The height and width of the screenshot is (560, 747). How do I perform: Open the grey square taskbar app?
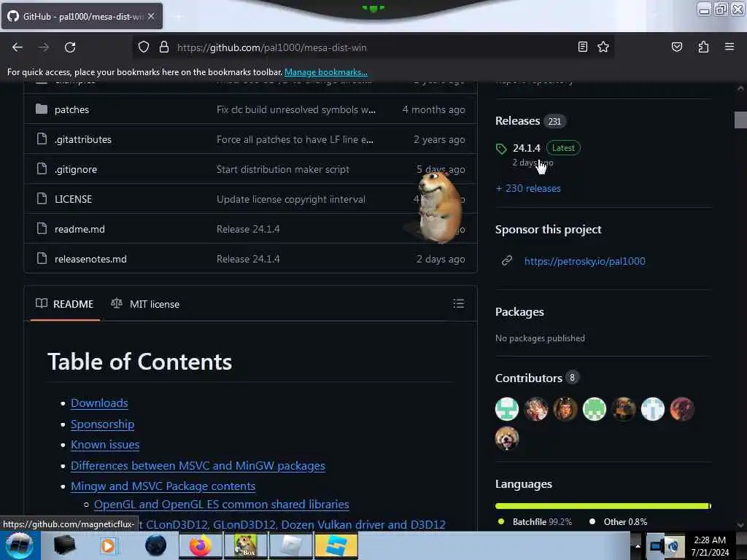(291, 545)
